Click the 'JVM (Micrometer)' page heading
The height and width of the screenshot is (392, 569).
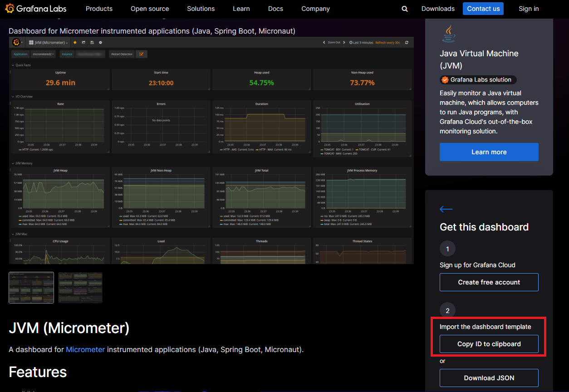[69, 328]
